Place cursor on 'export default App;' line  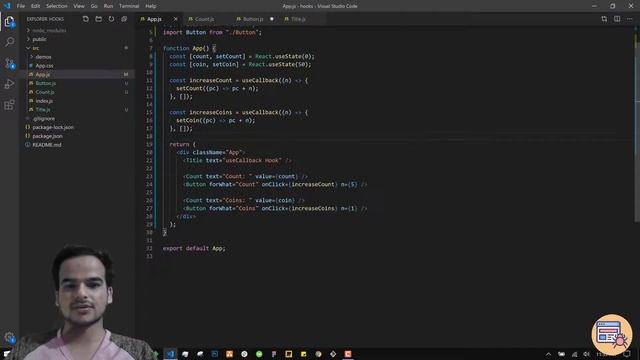point(194,248)
